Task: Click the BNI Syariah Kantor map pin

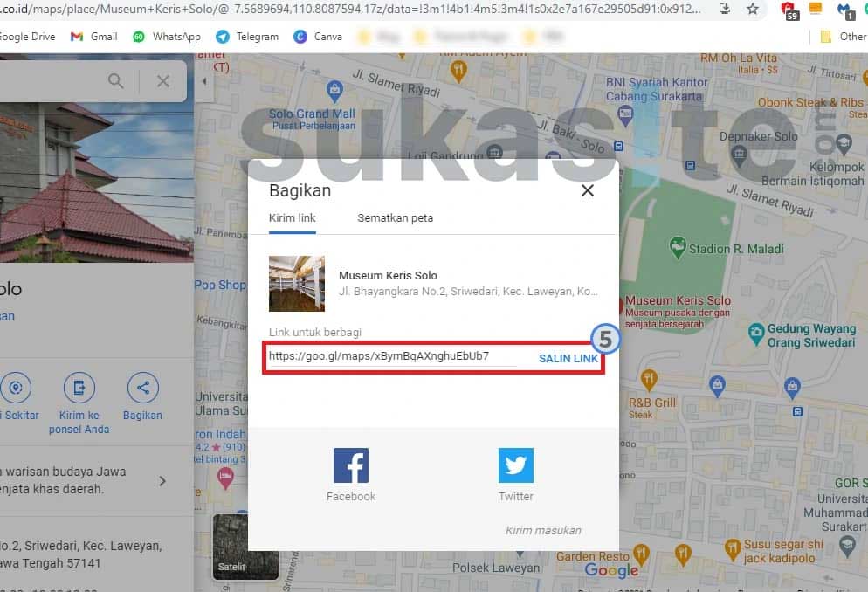Action: tap(625, 116)
